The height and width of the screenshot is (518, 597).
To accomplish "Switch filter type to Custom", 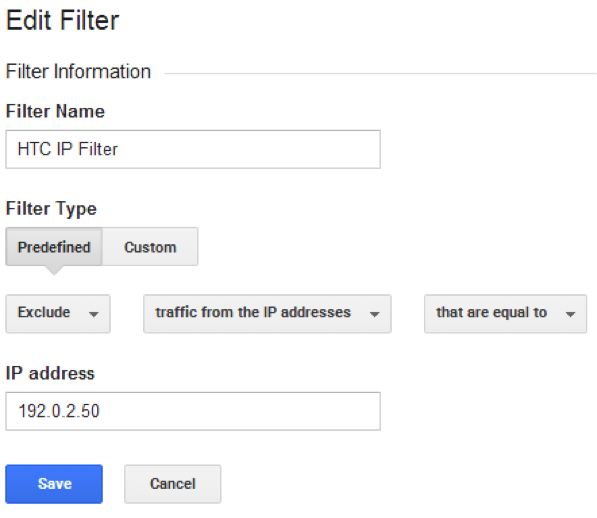I will tap(150, 247).
